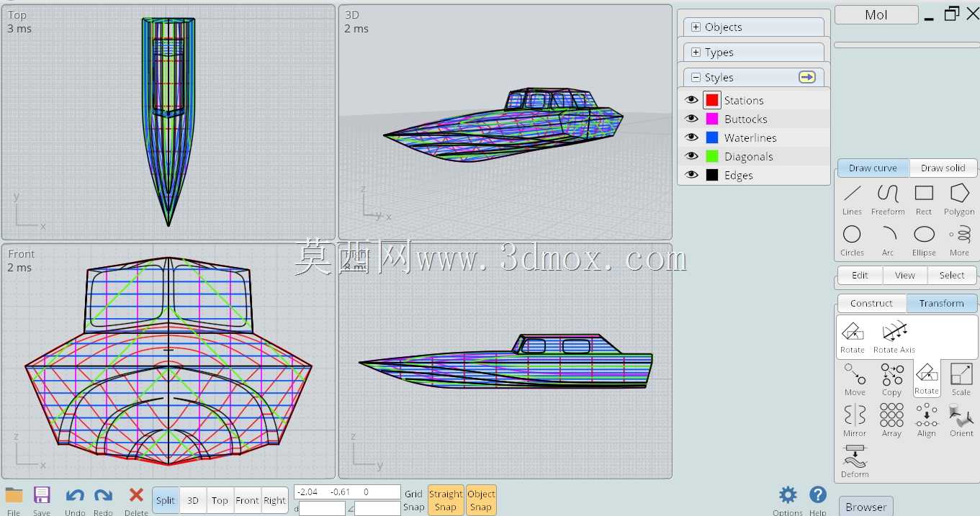
Task: Choose Rotate in the flyout popup
Action: [853, 337]
